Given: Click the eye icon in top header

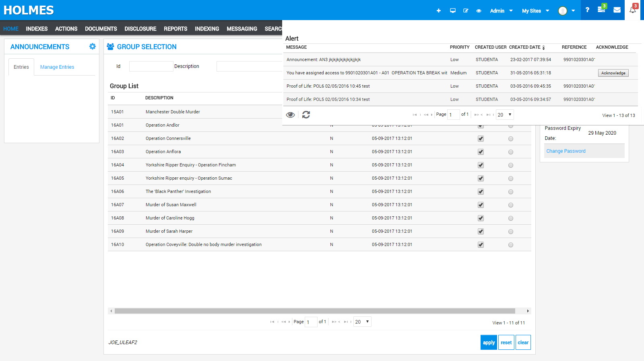Looking at the screenshot, I should [x=479, y=11].
